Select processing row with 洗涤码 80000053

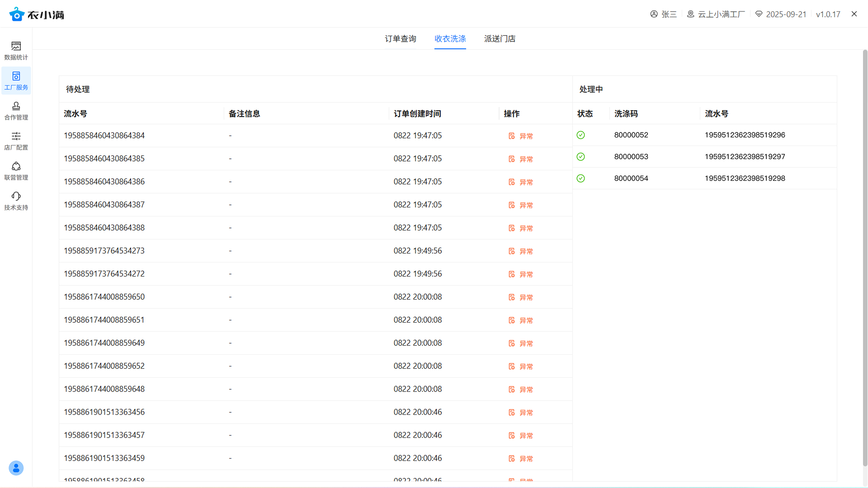tap(631, 157)
